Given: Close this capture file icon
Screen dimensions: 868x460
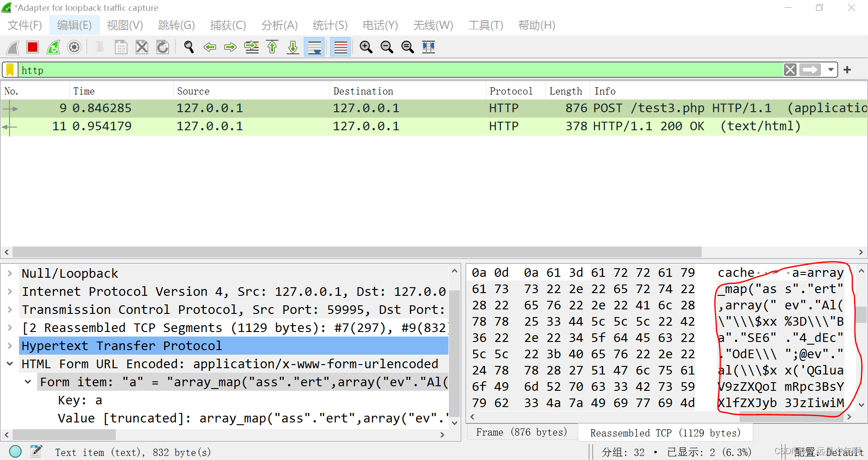Looking at the screenshot, I should pos(142,47).
